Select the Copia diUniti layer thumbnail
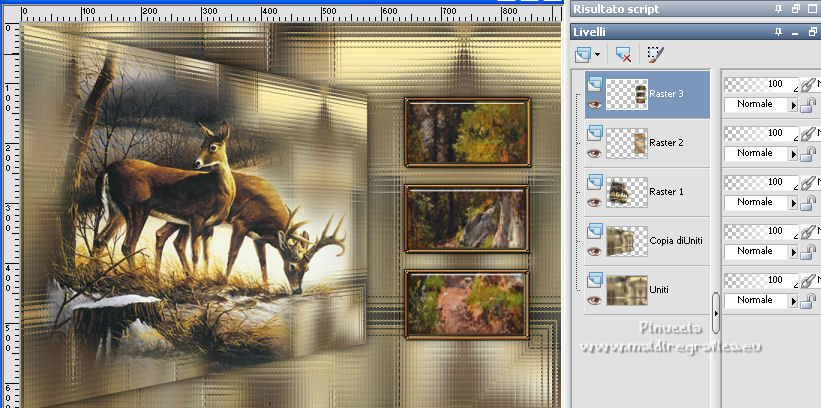Screen dimensions: 821x408 point(627,241)
